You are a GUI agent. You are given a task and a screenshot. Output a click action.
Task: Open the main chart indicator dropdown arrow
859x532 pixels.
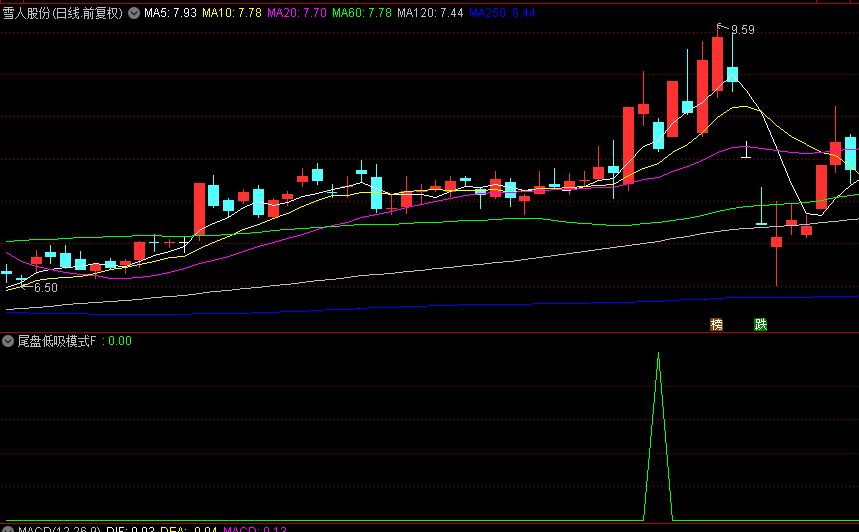(133, 14)
